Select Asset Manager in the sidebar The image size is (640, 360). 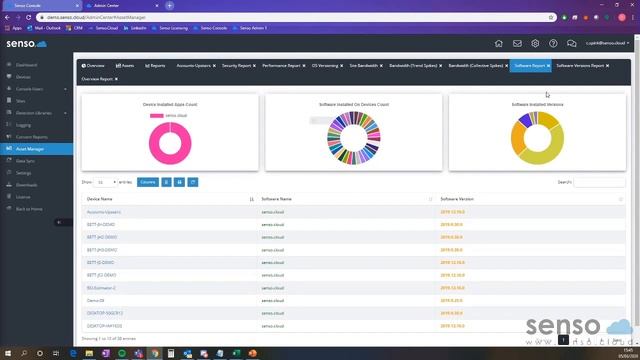[x=36, y=149]
